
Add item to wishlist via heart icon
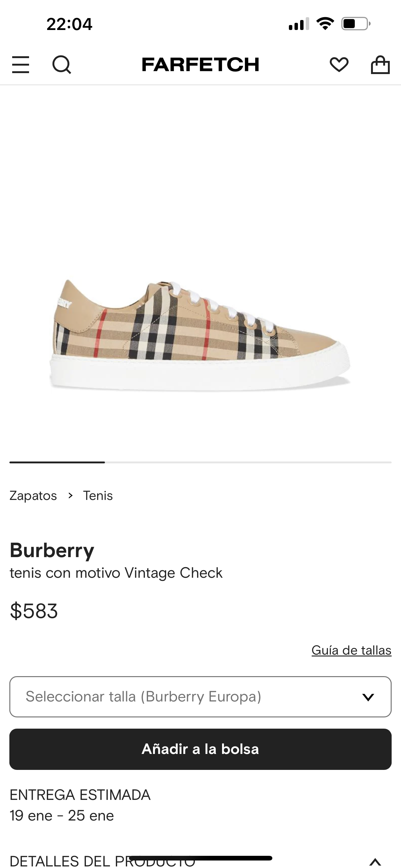pyautogui.click(x=340, y=64)
